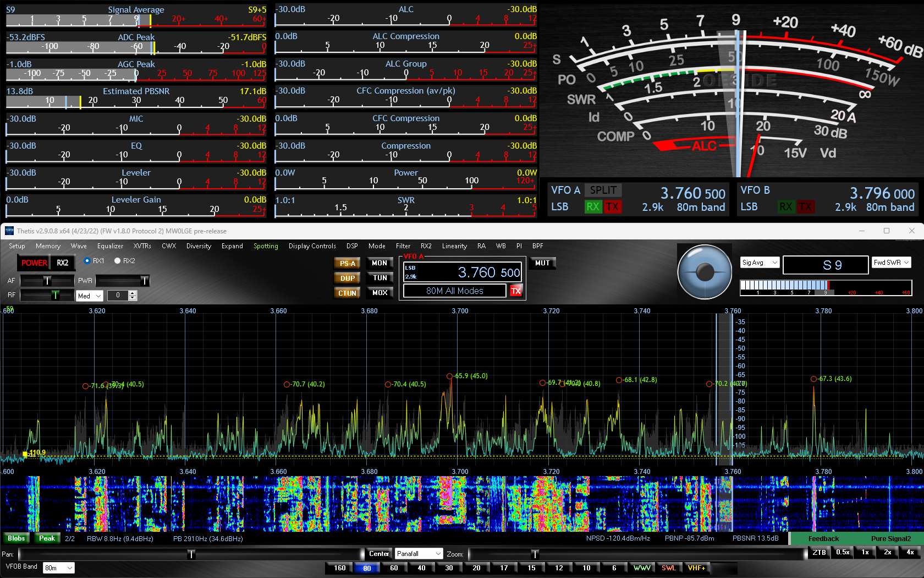Enable the CTUN click-tune button
This screenshot has height=578, width=924.
[x=347, y=293]
